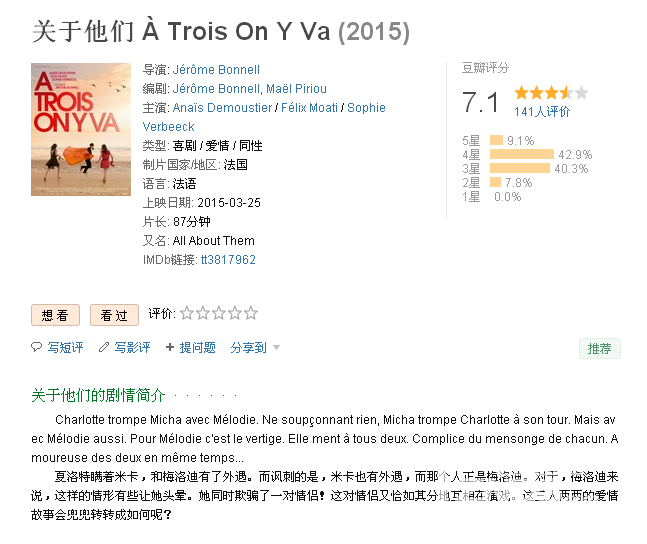Screen dimensions: 647x544
Task: Rate the movie three stars
Action: click(219, 313)
